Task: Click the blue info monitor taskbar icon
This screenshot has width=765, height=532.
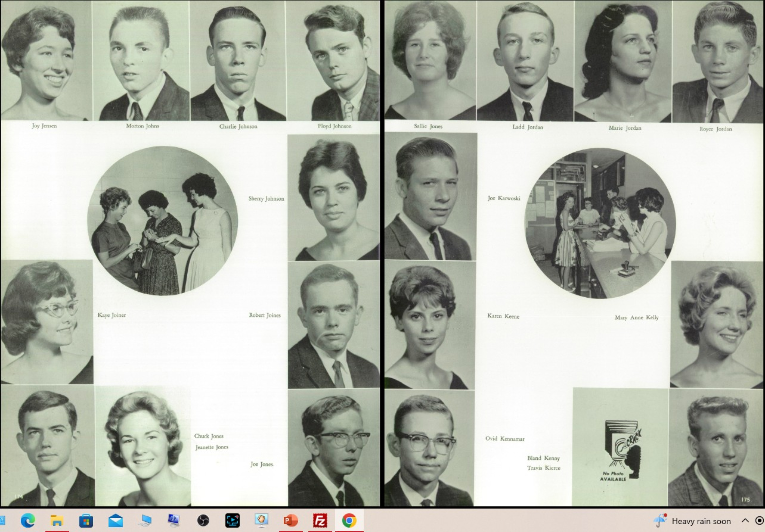Action: click(174, 520)
